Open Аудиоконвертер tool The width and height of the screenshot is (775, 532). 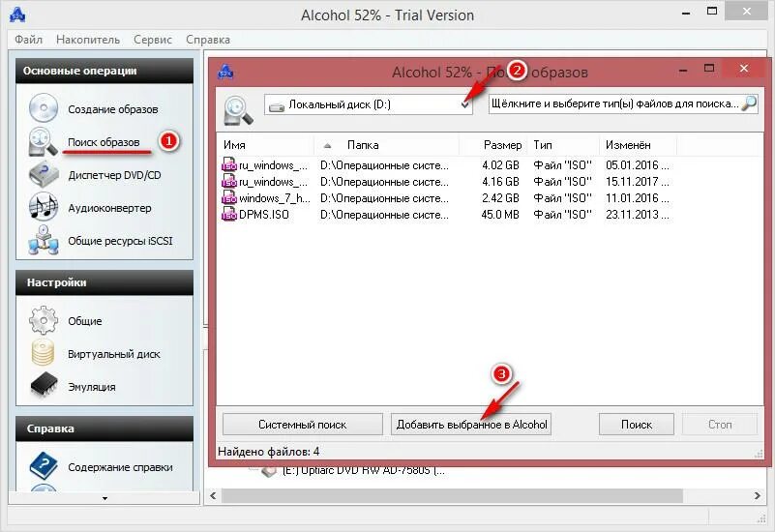[x=109, y=208]
